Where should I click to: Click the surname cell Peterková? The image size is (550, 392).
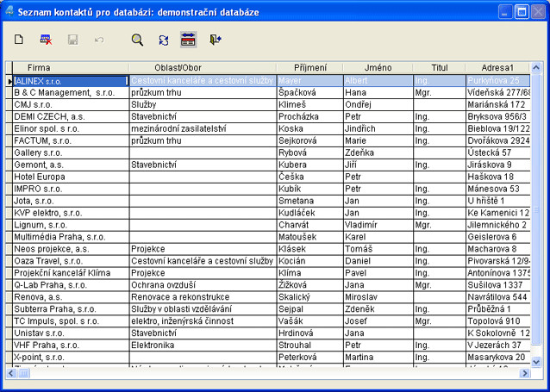click(x=310, y=358)
